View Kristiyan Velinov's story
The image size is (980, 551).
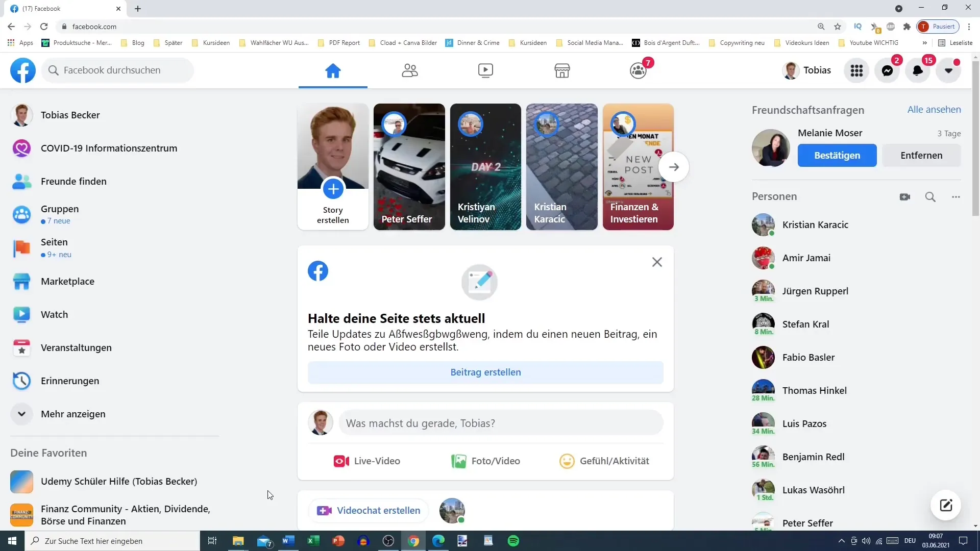[485, 167]
